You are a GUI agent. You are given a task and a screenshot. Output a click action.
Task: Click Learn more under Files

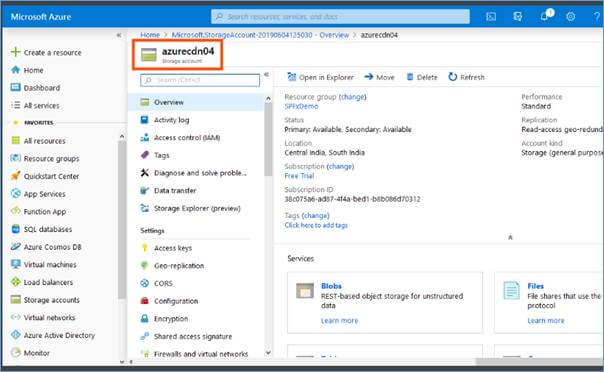tap(546, 320)
